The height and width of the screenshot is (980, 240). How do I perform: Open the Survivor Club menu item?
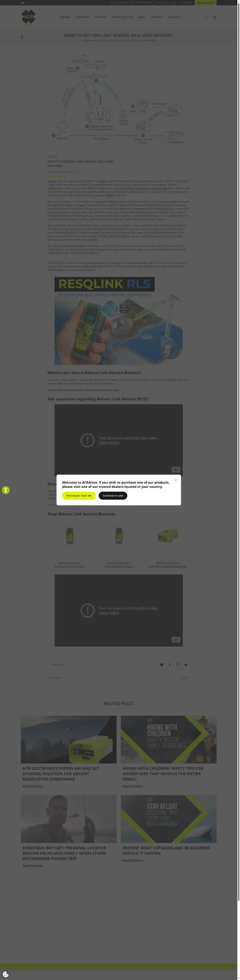click(x=122, y=17)
